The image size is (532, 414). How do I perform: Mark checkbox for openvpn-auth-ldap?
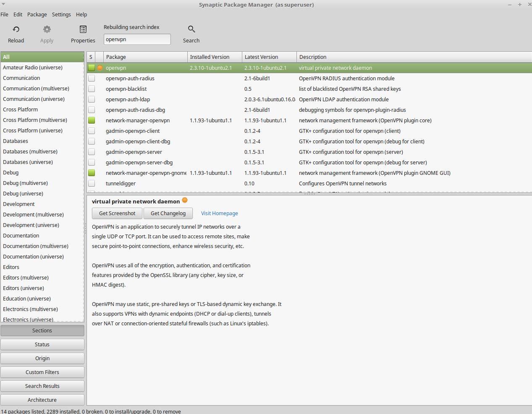[92, 99]
